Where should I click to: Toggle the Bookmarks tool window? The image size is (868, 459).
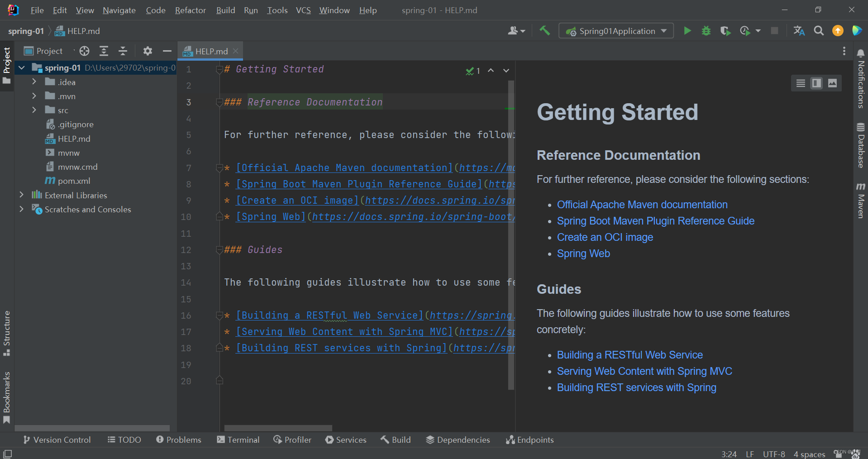click(x=7, y=397)
